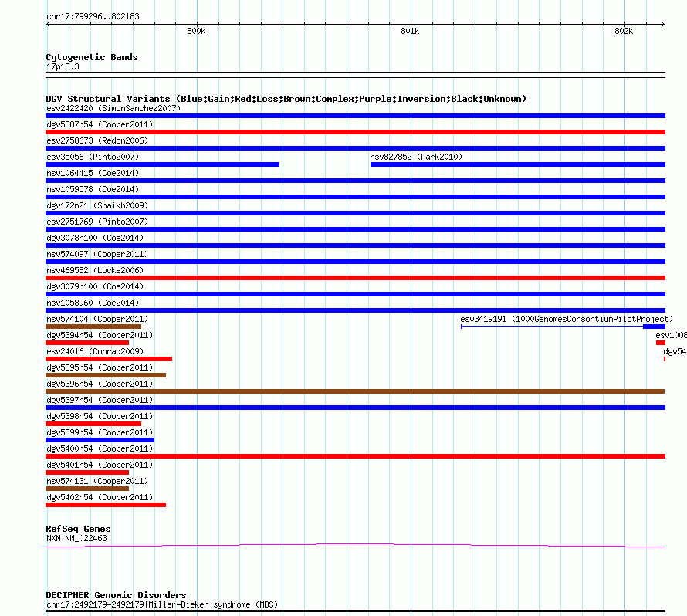Click dgv5402n54 (Cooper2011) label
Screen dimensions: 687x616
click(100, 497)
